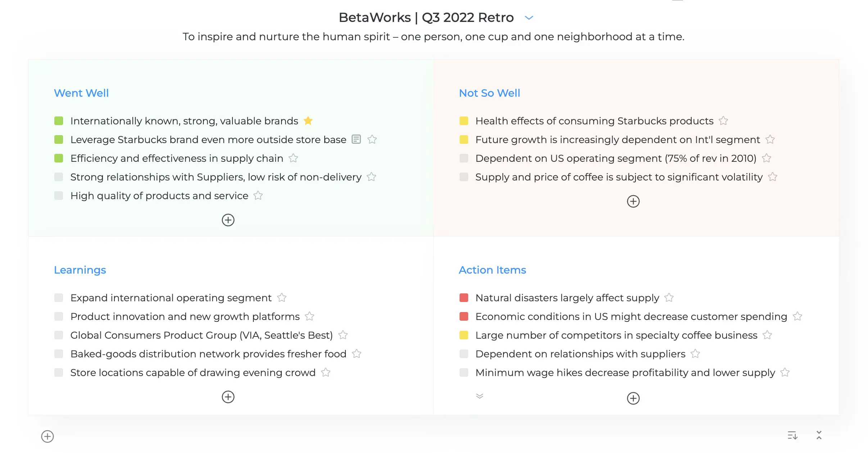Select the Went Well section header

[81, 93]
